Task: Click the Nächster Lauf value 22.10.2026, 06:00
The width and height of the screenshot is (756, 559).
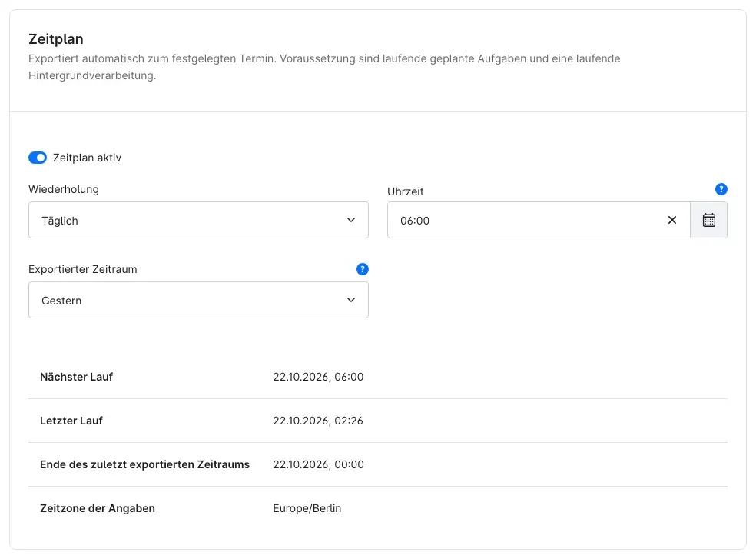Action: click(318, 377)
